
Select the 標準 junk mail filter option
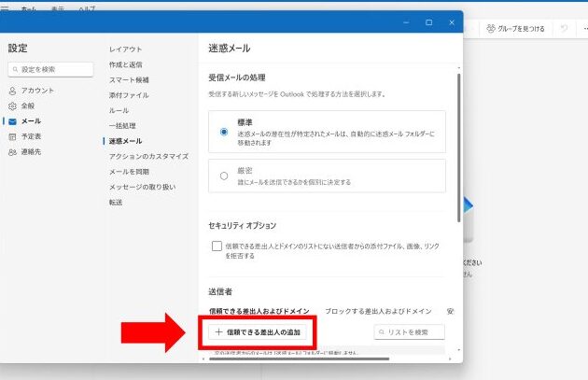327,132
